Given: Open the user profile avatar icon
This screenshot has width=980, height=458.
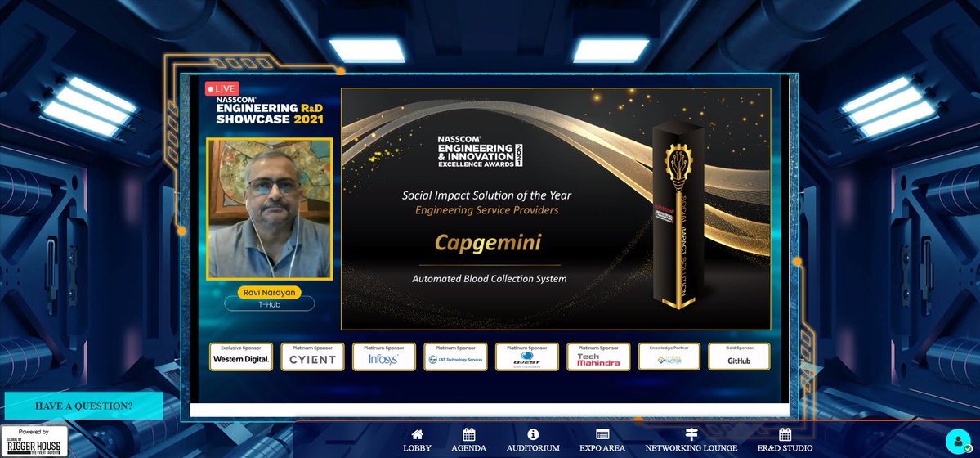Looking at the screenshot, I should 958,441.
